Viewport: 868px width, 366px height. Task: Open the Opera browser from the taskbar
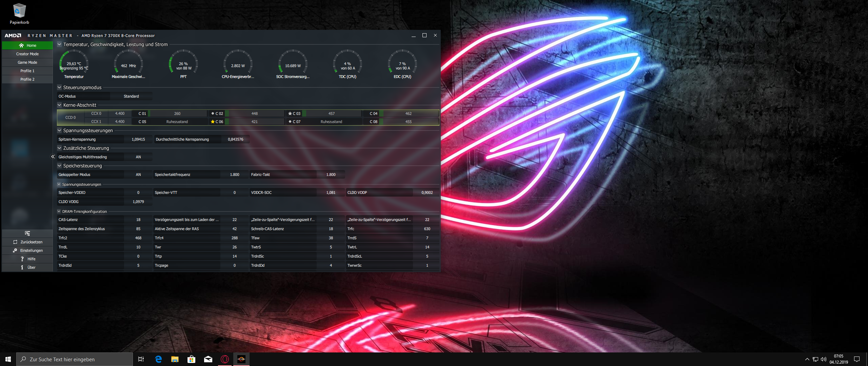click(225, 359)
